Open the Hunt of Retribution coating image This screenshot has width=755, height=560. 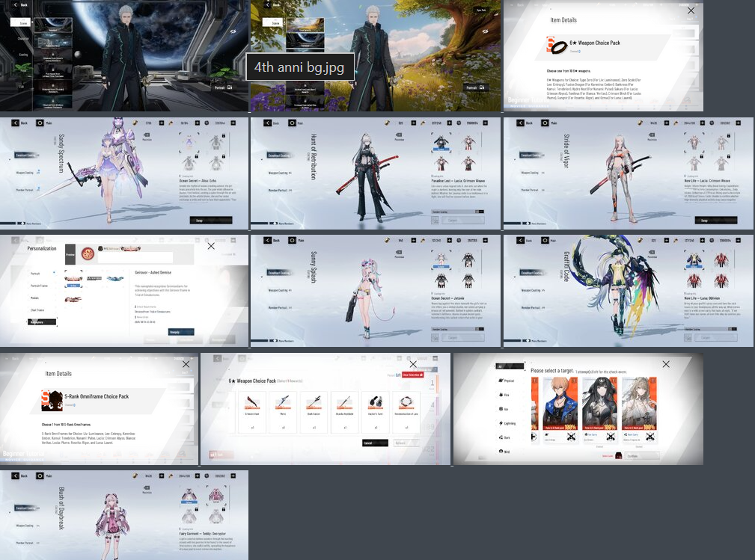(376, 173)
